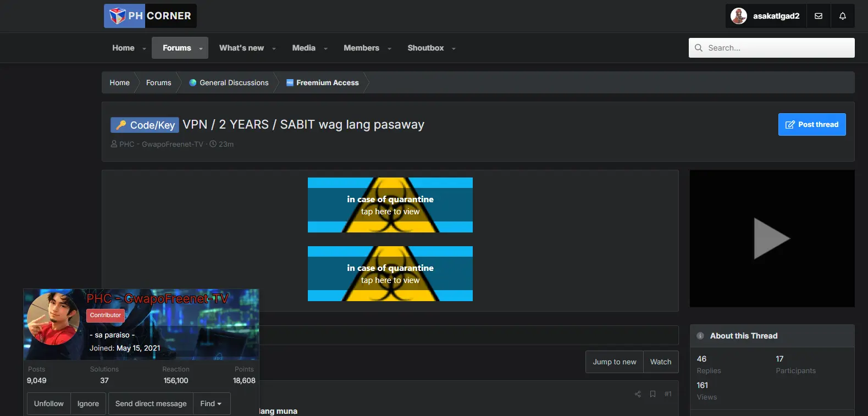Image resolution: width=868 pixels, height=416 pixels.
Task: Click Unfollow in the member popup
Action: click(x=49, y=404)
